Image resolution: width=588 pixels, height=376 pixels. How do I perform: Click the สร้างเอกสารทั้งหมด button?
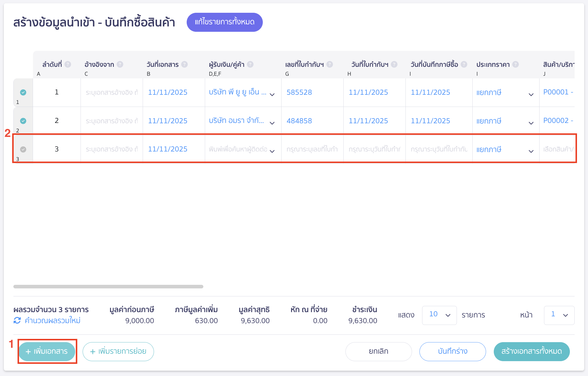[x=531, y=351]
